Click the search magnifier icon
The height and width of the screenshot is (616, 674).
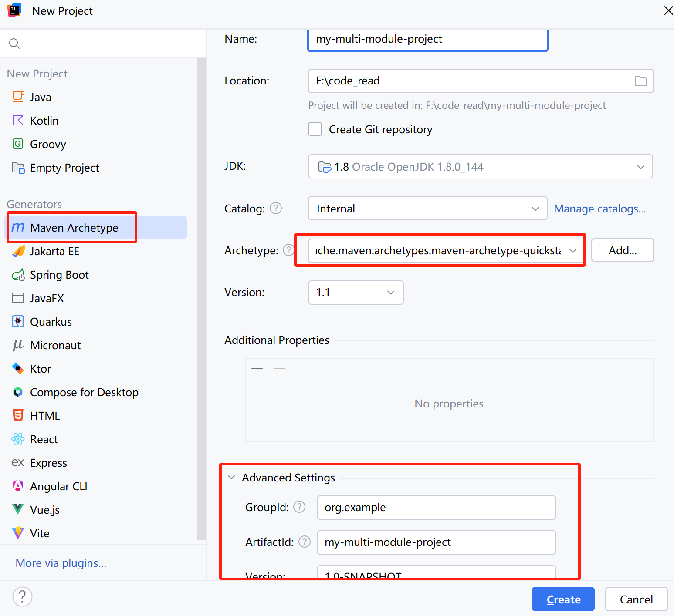[x=14, y=44]
